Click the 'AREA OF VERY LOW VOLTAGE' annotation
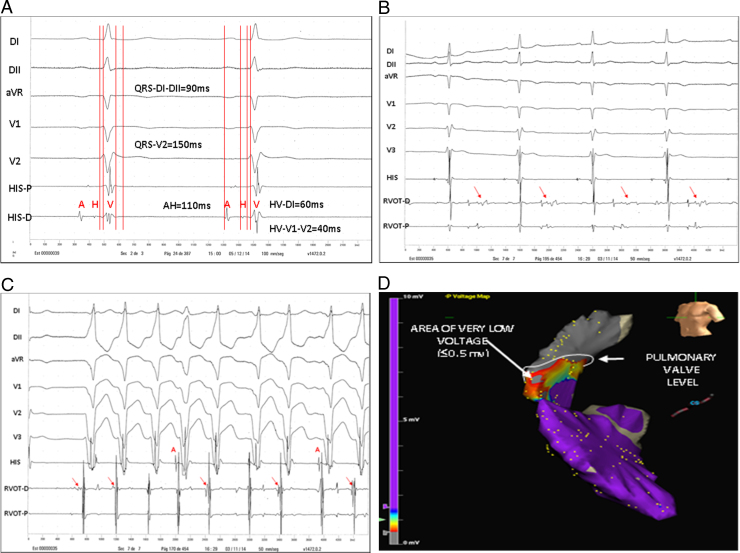 pos(462,341)
